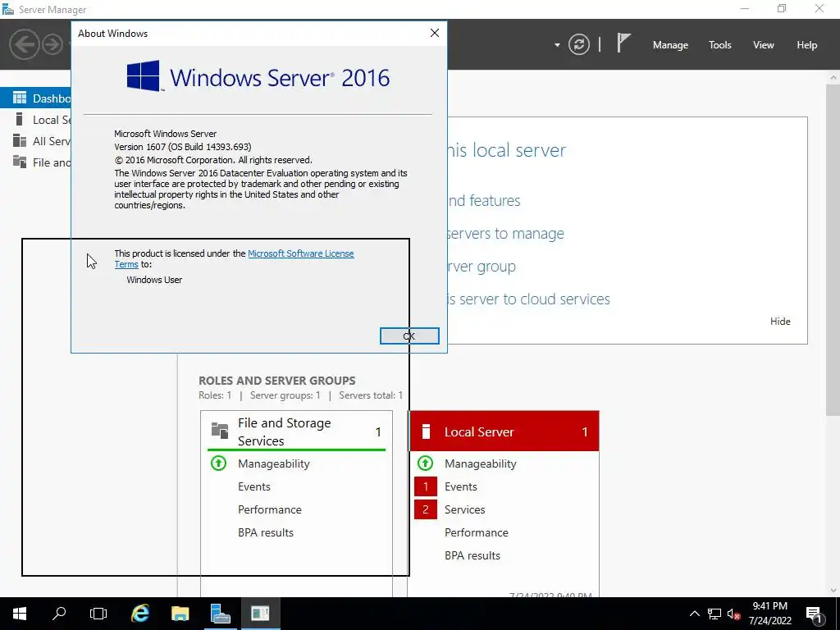Image resolution: width=840 pixels, height=630 pixels.
Task: Click the red Services count badge
Action: coord(426,509)
